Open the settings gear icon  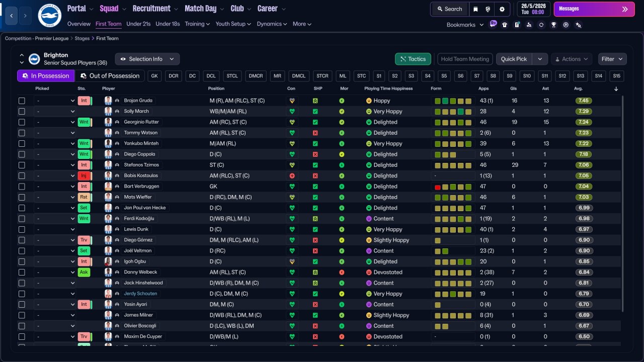coord(502,9)
